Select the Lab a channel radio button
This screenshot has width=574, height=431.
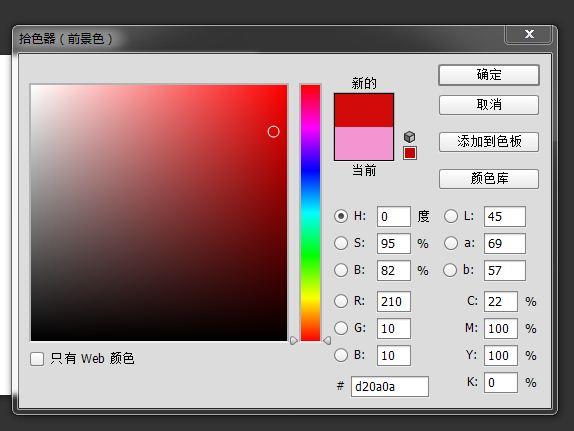pos(451,243)
